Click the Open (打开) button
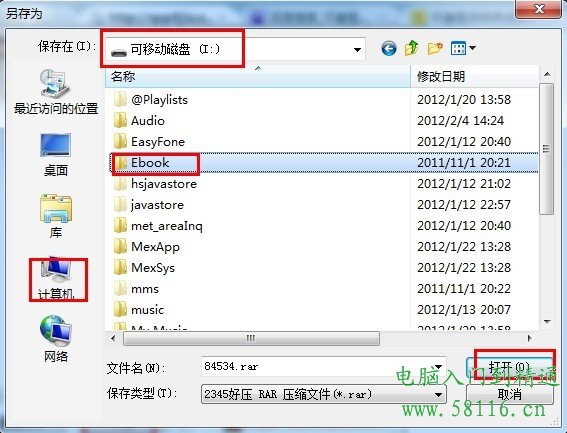Viewport: 567px width, 433px height. click(x=509, y=366)
